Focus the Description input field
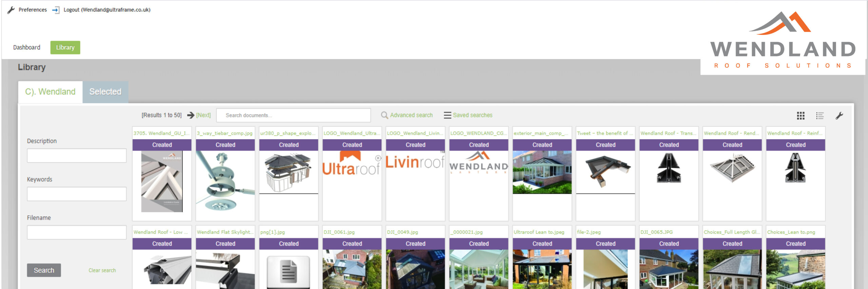This screenshot has width=868, height=289. click(77, 156)
